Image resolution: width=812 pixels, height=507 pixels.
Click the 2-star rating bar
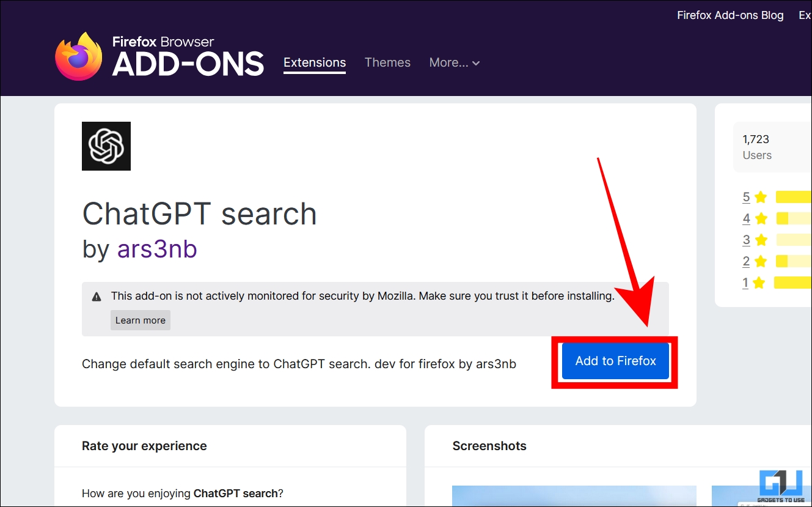tap(794, 261)
